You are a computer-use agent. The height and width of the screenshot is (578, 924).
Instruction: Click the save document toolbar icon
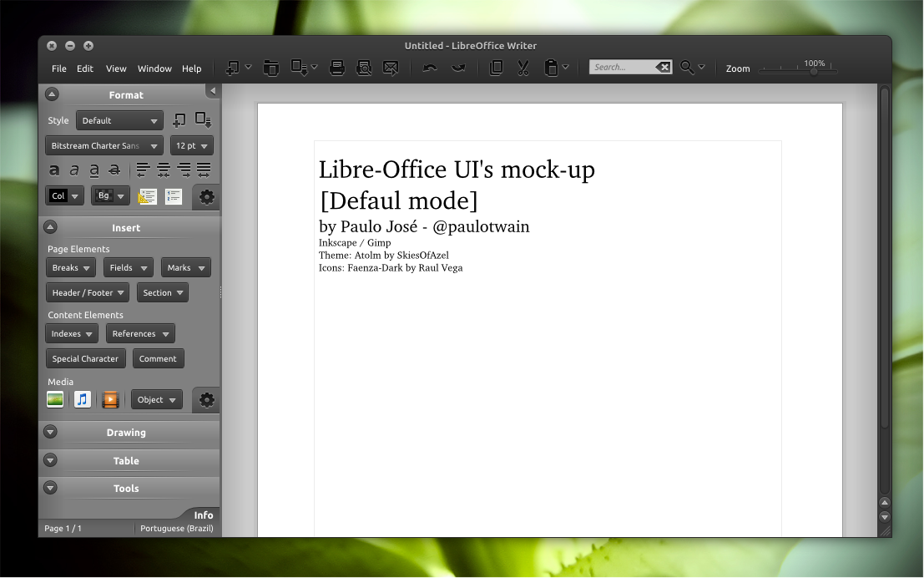[x=300, y=68]
